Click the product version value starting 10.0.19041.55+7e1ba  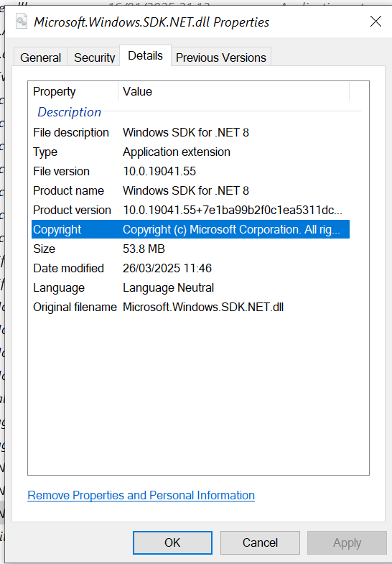(233, 210)
